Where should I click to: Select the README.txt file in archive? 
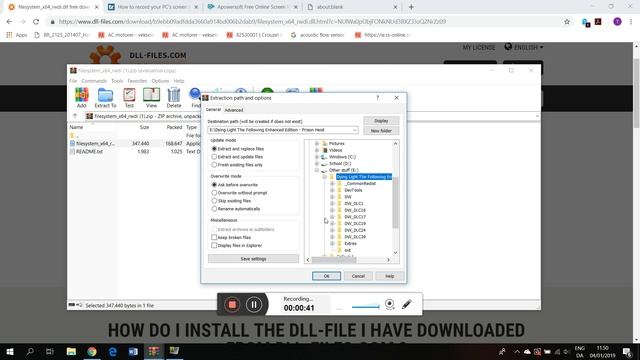pyautogui.click(x=89, y=151)
